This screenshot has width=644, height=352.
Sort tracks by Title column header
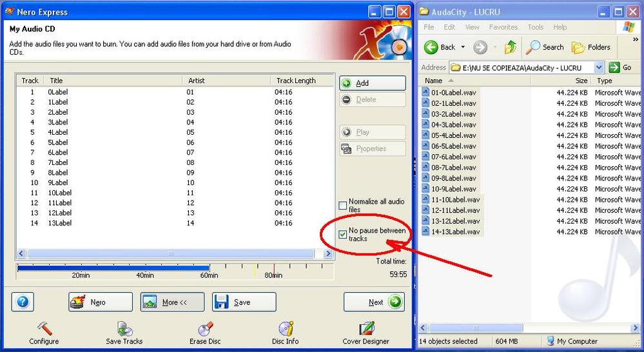click(113, 81)
